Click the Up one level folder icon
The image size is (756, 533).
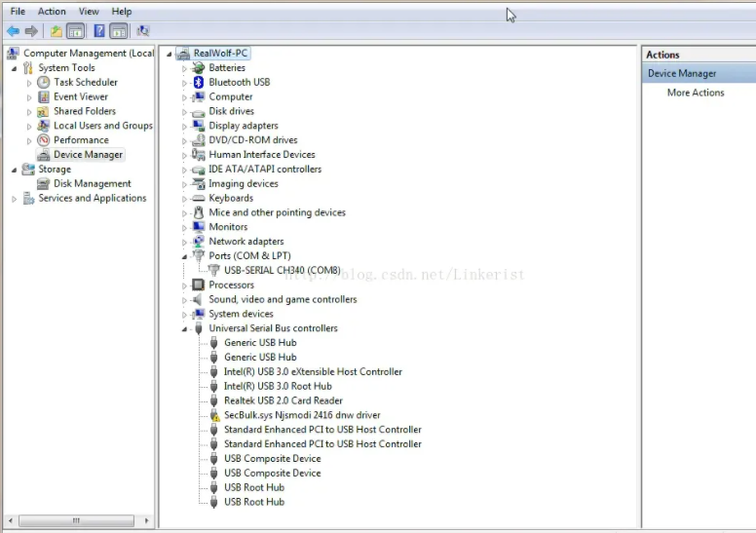click(56, 31)
